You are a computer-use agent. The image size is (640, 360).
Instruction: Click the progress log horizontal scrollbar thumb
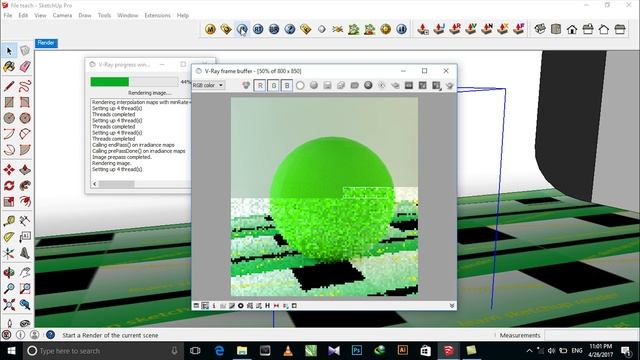[x=117, y=184]
